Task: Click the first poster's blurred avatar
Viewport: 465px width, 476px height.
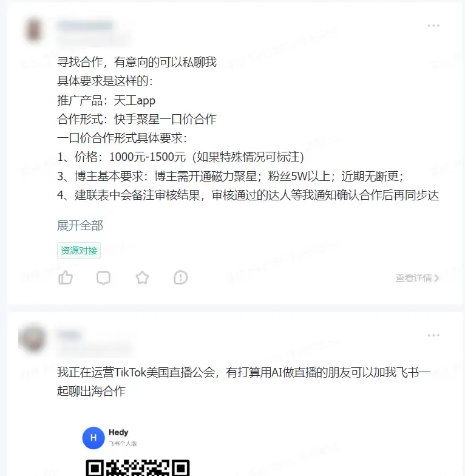Action: pyautogui.click(x=33, y=30)
